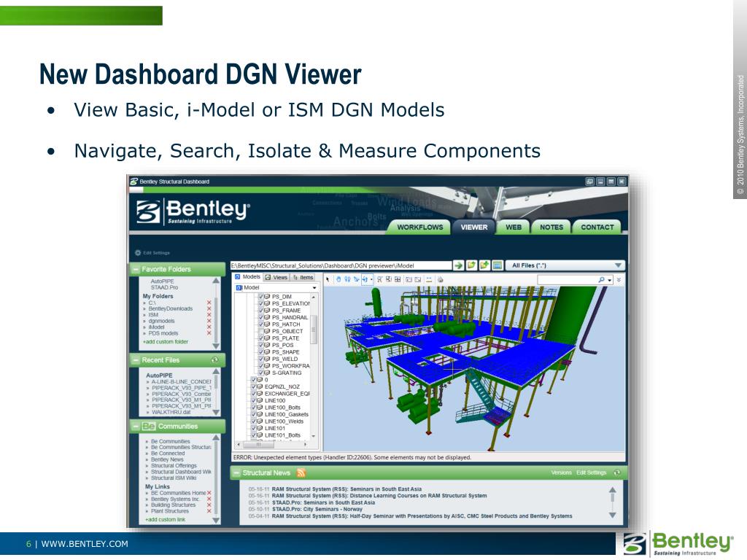Check the PS_OBJECT level checkbox

click(x=261, y=331)
